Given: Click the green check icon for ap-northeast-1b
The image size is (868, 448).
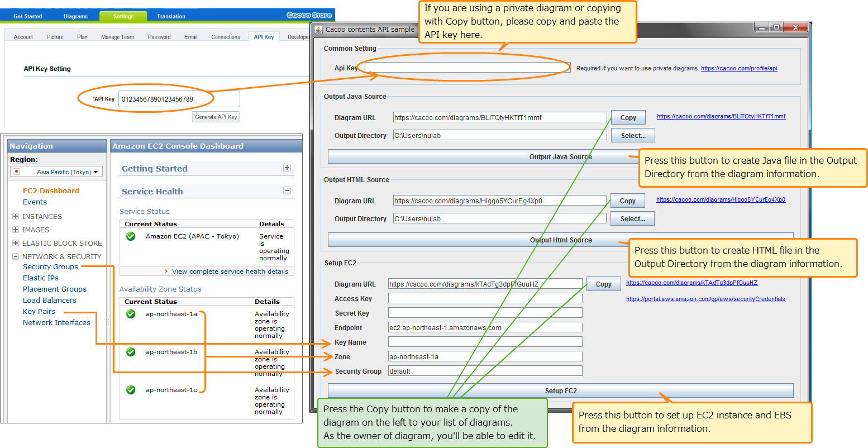Looking at the screenshot, I should pos(130,352).
